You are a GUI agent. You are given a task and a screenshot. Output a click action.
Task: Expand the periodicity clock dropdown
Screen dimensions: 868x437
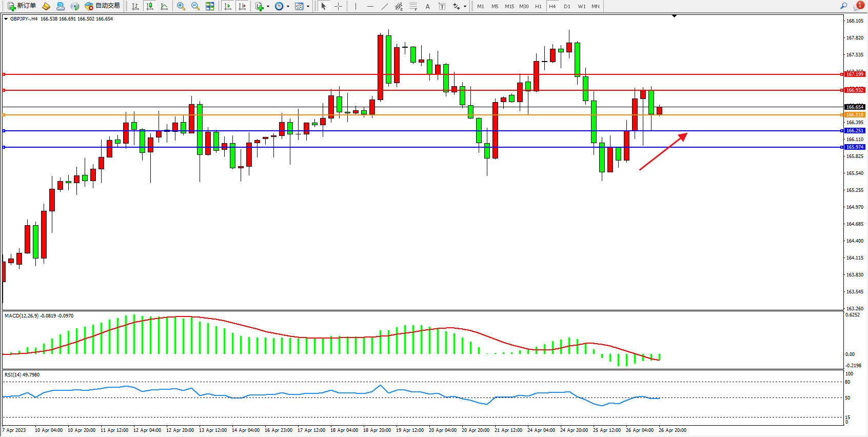288,7
